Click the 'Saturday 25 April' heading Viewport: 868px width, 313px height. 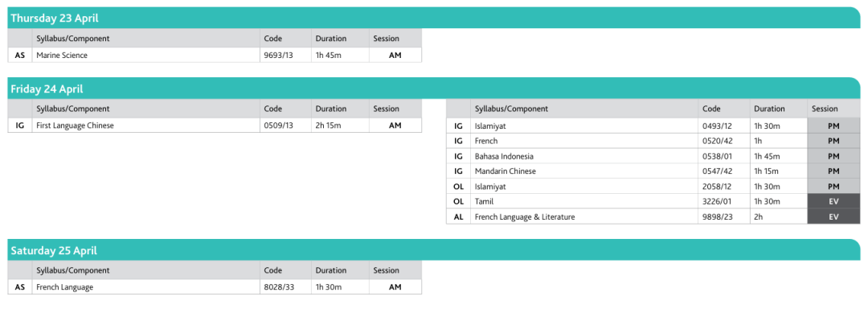point(54,250)
